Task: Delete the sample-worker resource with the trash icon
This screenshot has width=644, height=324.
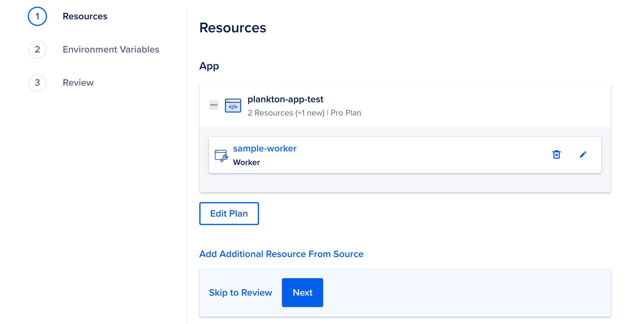Action: coord(556,154)
